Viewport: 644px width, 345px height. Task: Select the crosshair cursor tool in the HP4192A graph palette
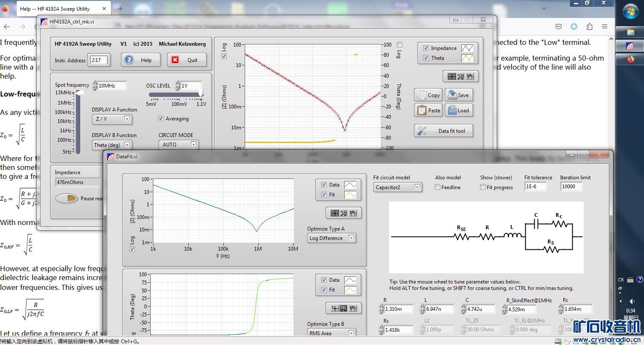[x=451, y=76]
